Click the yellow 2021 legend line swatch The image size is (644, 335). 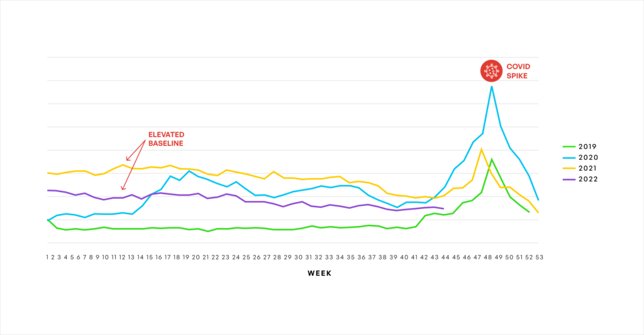(569, 168)
